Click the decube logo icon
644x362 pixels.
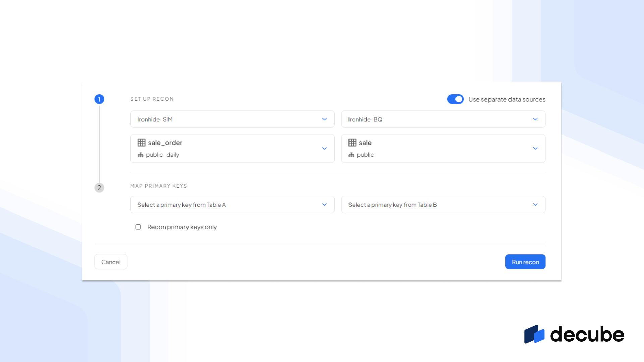pyautogui.click(x=534, y=334)
